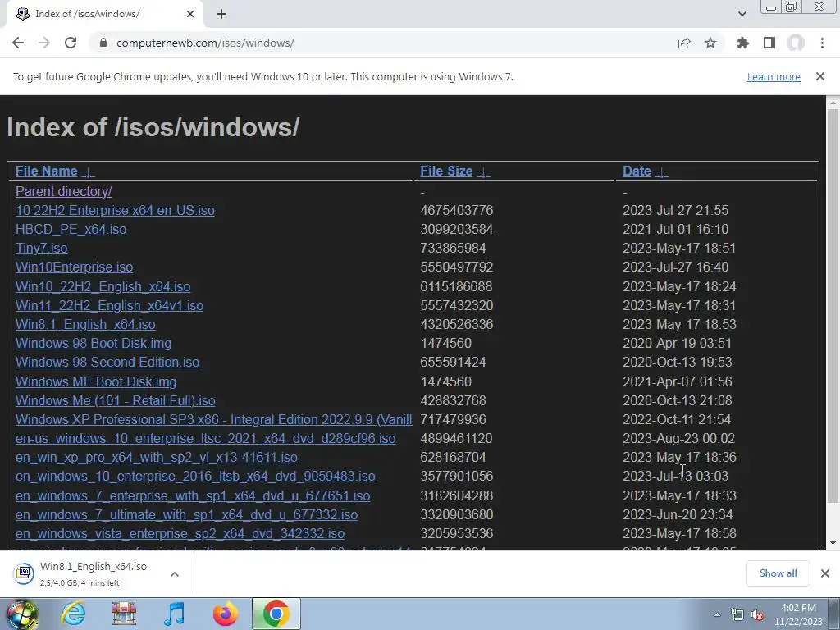Open the tab search dropdown arrow
The width and height of the screenshot is (840, 630).
tap(742, 14)
